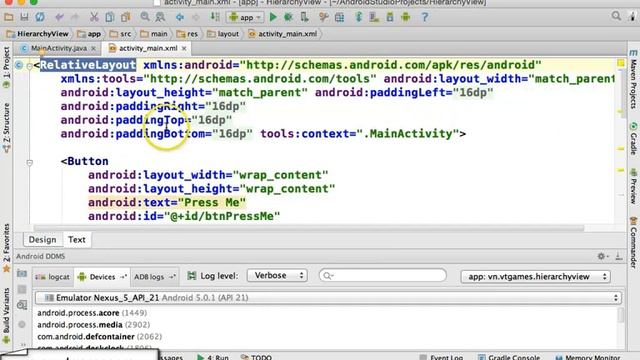
Task: Open the Event Log
Action: pyautogui.click(x=441, y=357)
